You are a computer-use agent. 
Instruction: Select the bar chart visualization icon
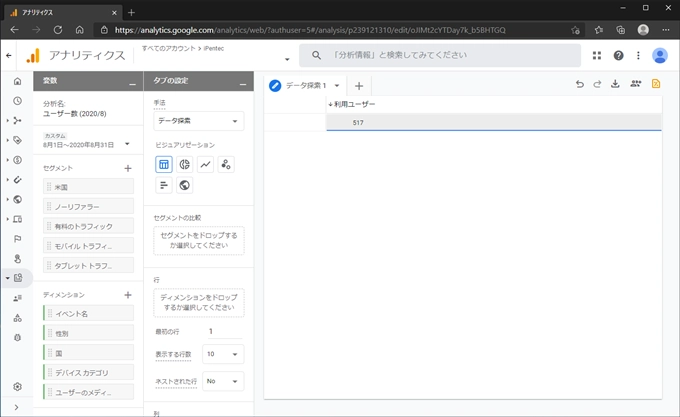tap(163, 185)
